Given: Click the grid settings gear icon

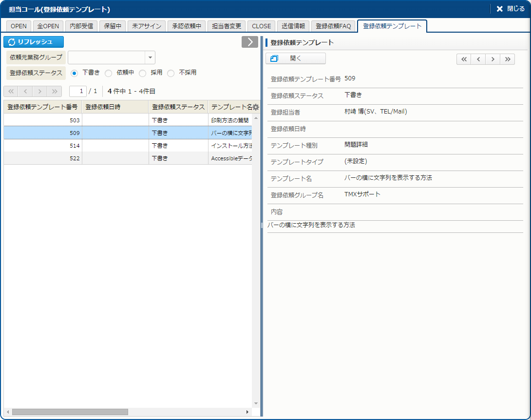Looking at the screenshot, I should coord(256,107).
